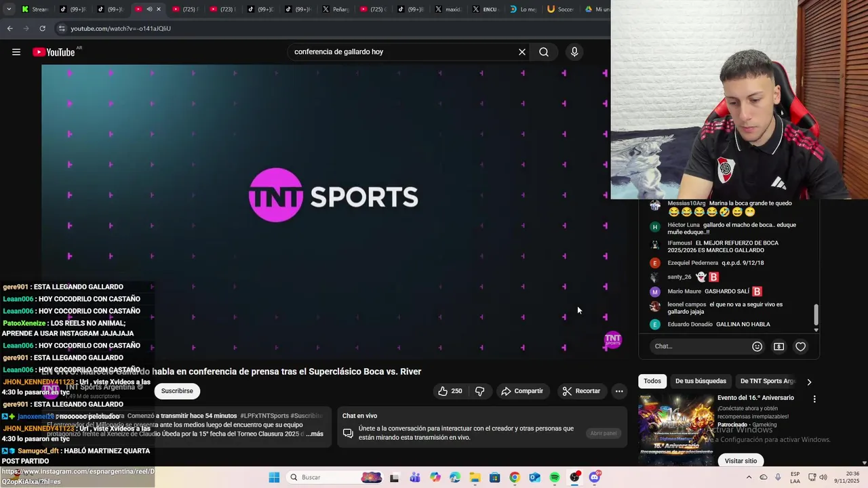Select the 'De tus búsquedas' chip

tap(701, 381)
